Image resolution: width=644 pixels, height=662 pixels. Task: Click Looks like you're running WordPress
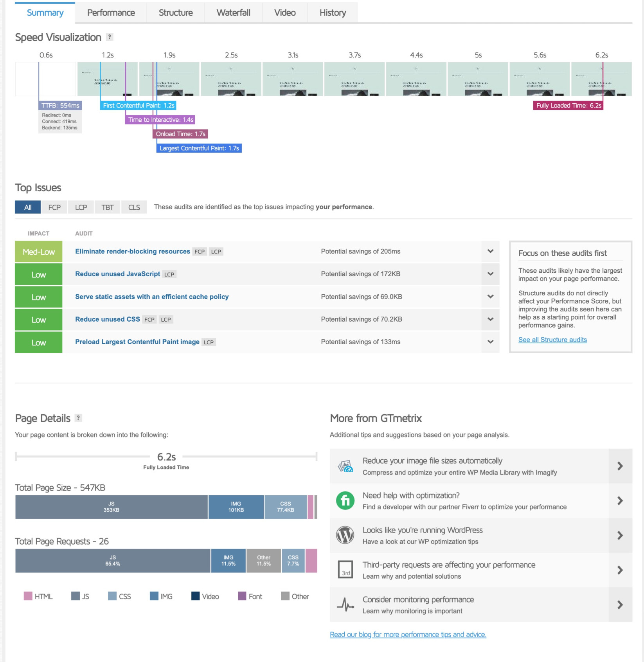[423, 530]
